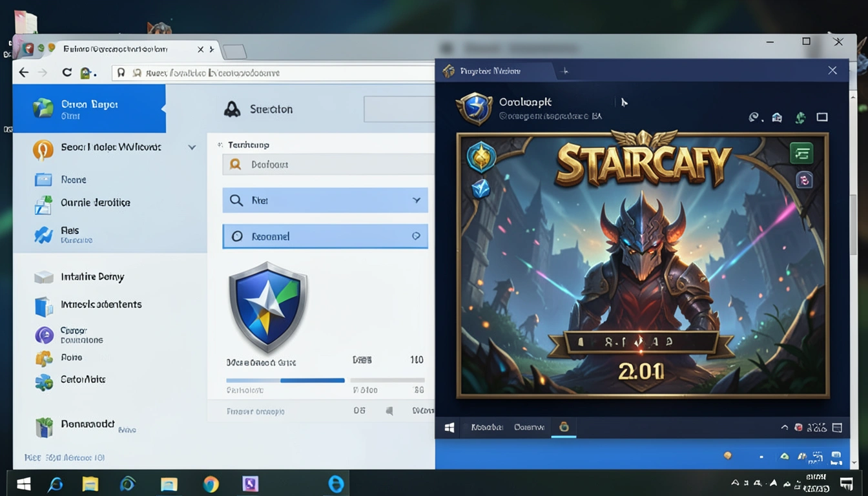Click the bell icon beside the page heading
The image size is (868, 496).
click(232, 109)
